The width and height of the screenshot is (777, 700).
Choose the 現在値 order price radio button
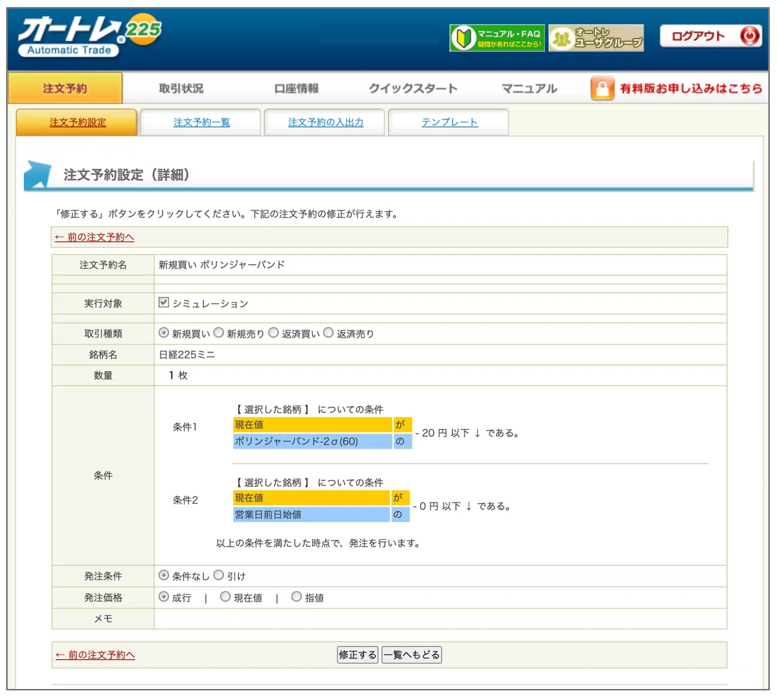click(x=225, y=597)
